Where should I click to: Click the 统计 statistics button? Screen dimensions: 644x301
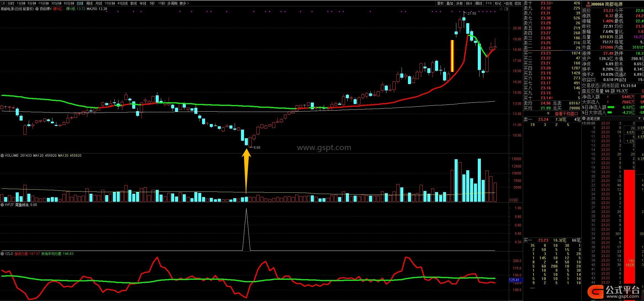[x=469, y=3]
